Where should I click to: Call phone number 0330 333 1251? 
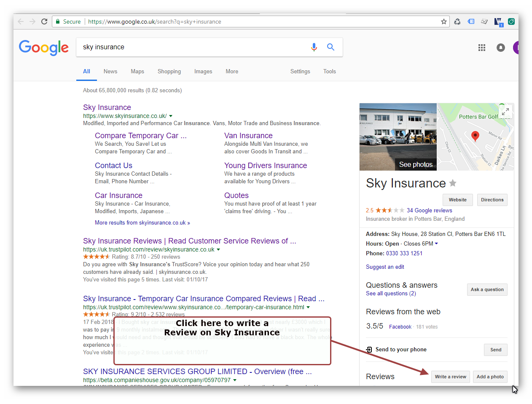pos(404,253)
